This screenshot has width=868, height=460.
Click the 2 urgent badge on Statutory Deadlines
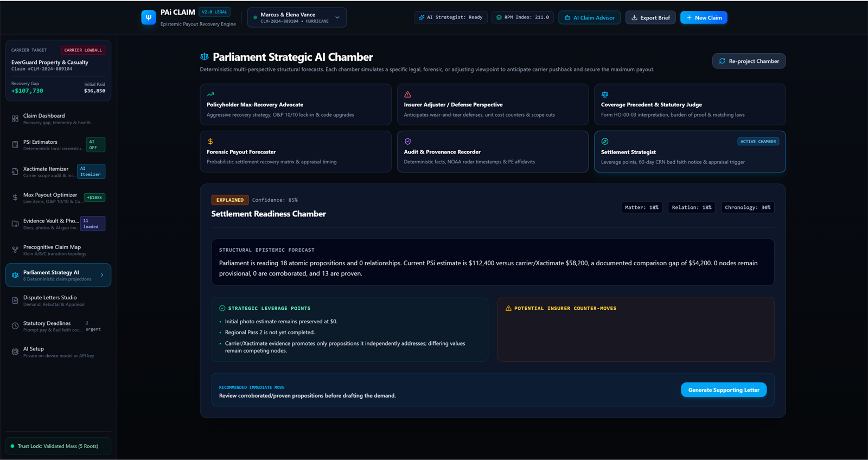click(93, 326)
